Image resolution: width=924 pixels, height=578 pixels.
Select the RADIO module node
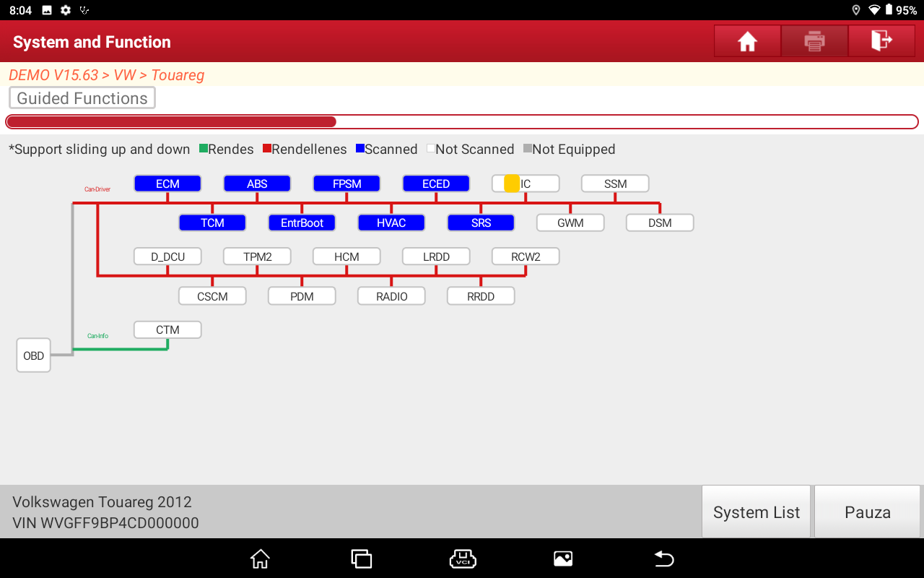tap(391, 296)
